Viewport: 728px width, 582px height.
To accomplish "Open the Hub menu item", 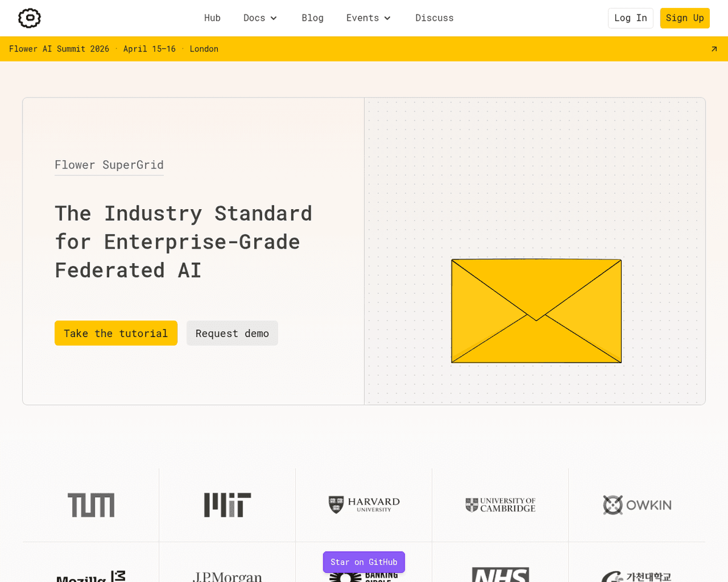I will 212,18.
